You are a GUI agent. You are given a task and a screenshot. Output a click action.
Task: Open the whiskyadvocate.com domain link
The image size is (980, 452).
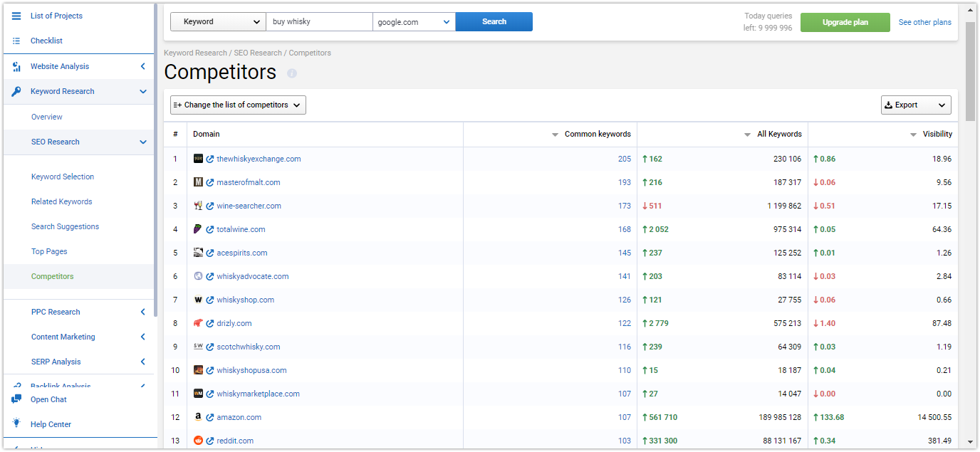(x=253, y=276)
